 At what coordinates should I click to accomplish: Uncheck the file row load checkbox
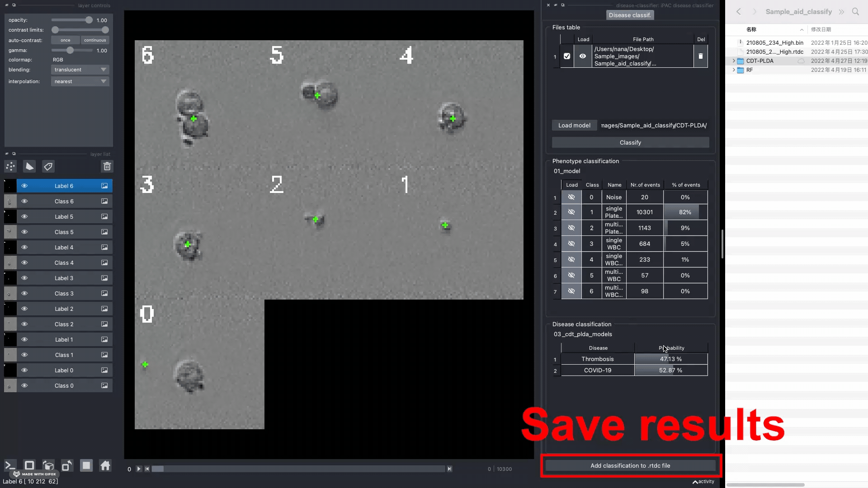(567, 56)
